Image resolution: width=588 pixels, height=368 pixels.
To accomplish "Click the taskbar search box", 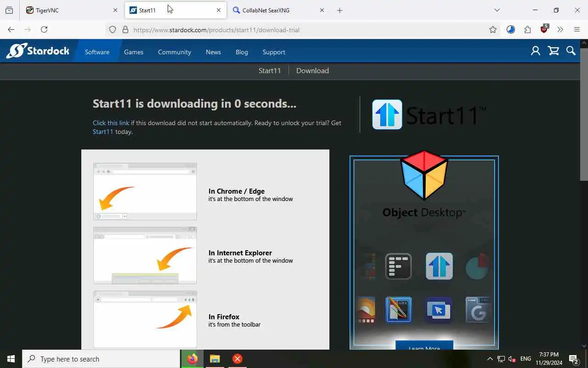I will [101, 359].
